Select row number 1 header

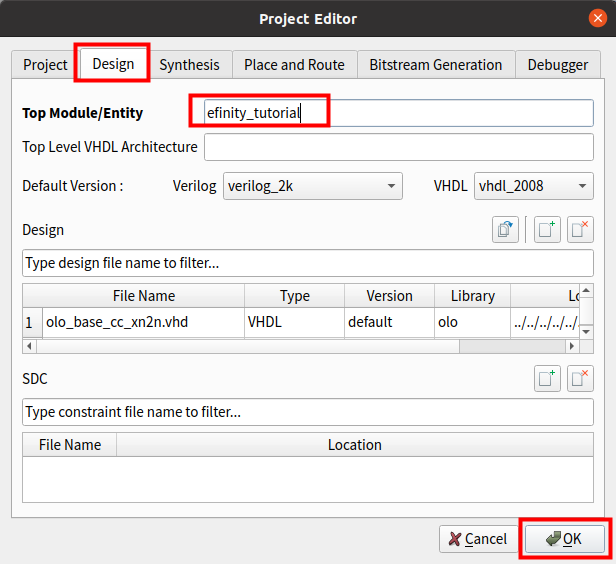32,322
